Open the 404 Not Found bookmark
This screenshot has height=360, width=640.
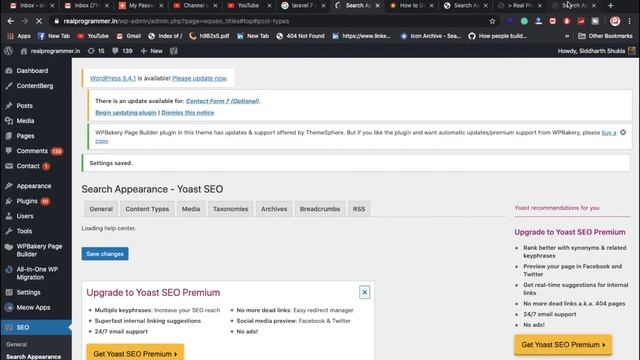[x=300, y=36]
